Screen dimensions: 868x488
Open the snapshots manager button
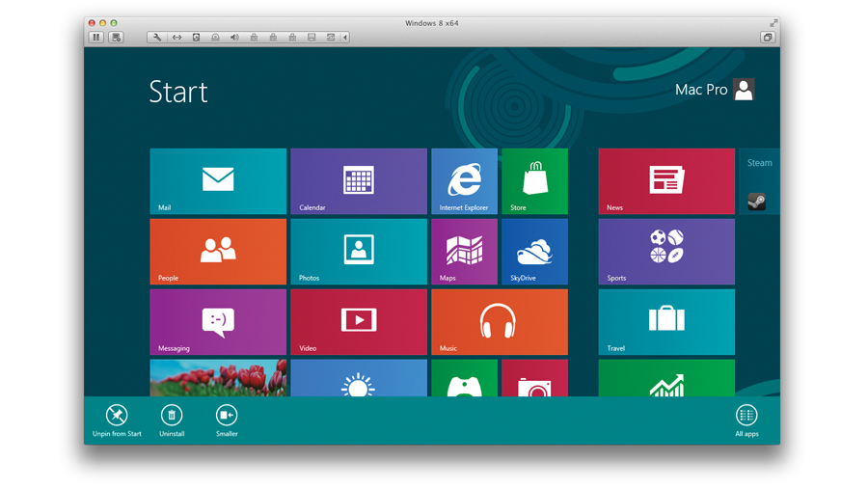coord(117,37)
